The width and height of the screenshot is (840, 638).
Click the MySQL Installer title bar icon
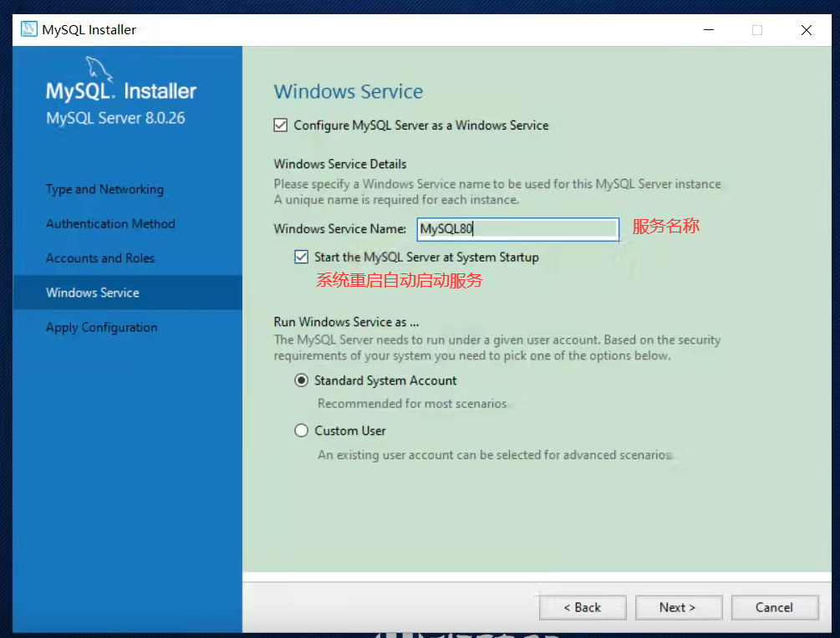pyautogui.click(x=28, y=30)
